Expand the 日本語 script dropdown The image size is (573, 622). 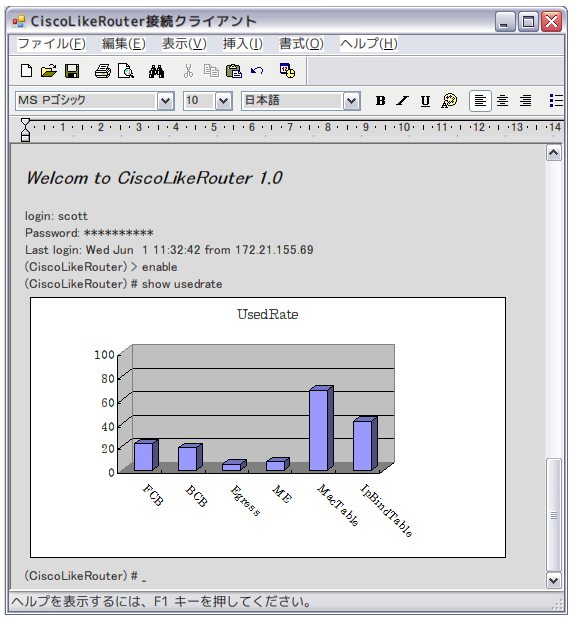tap(351, 101)
